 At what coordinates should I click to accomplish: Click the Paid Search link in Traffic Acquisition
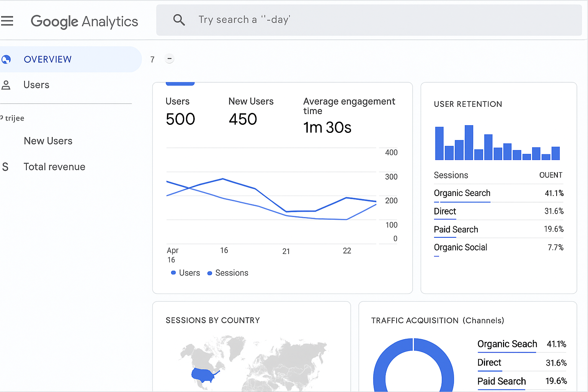(501, 381)
